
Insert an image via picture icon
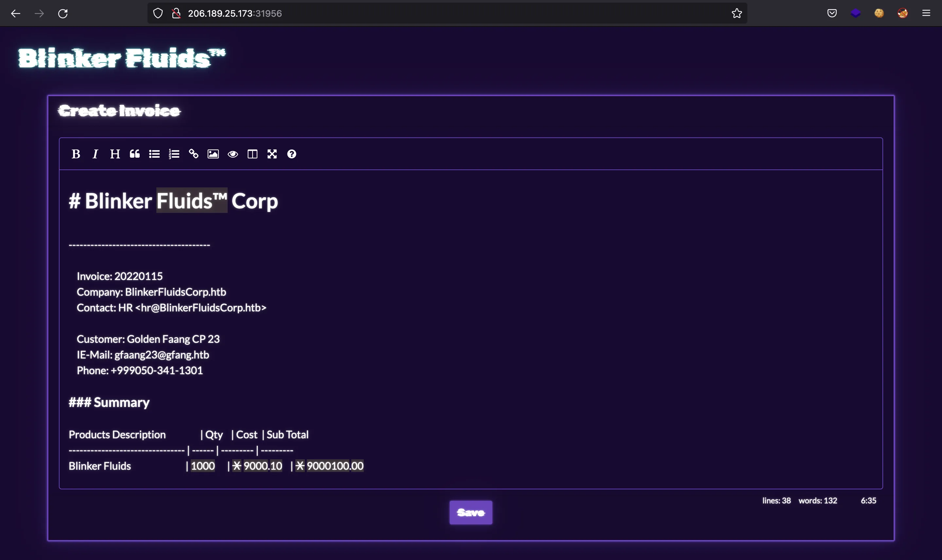(x=213, y=154)
